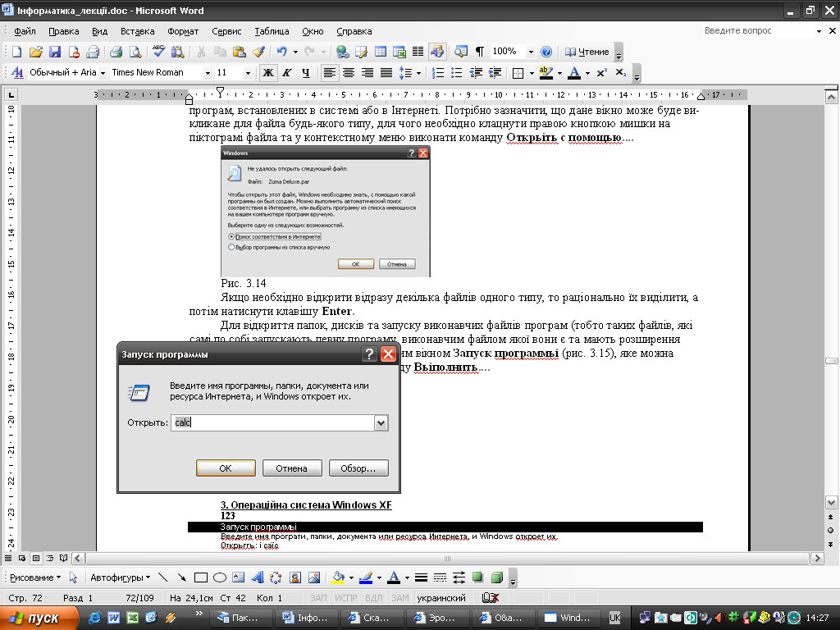840x630 pixels.
Task: Undo the last action
Action: point(282,52)
